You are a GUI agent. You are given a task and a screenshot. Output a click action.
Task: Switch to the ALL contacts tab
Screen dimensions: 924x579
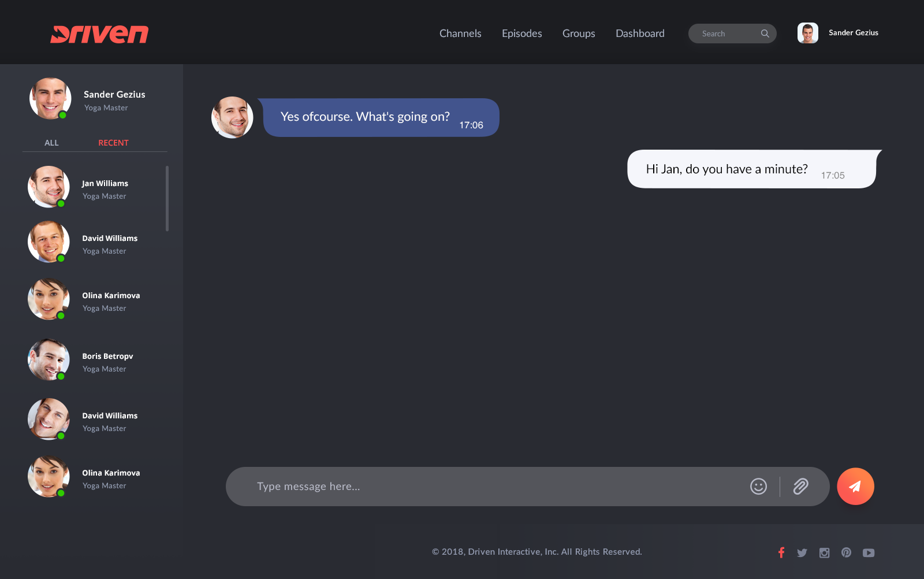pyautogui.click(x=51, y=143)
